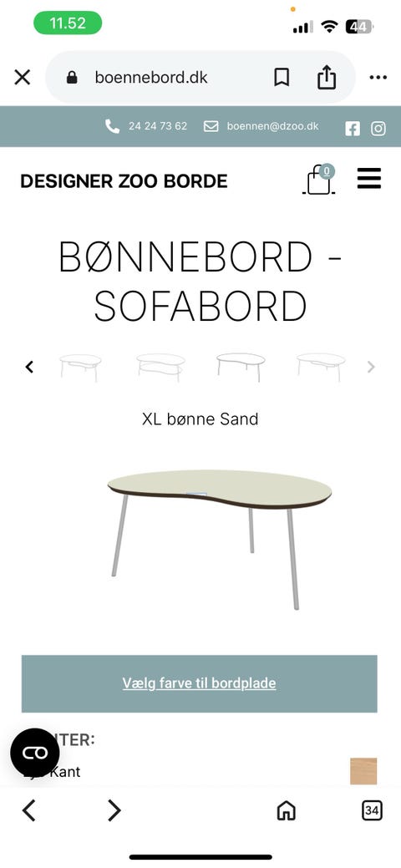Call phone number 24 24 73 62
This screenshot has height=868, width=401.
(x=146, y=126)
